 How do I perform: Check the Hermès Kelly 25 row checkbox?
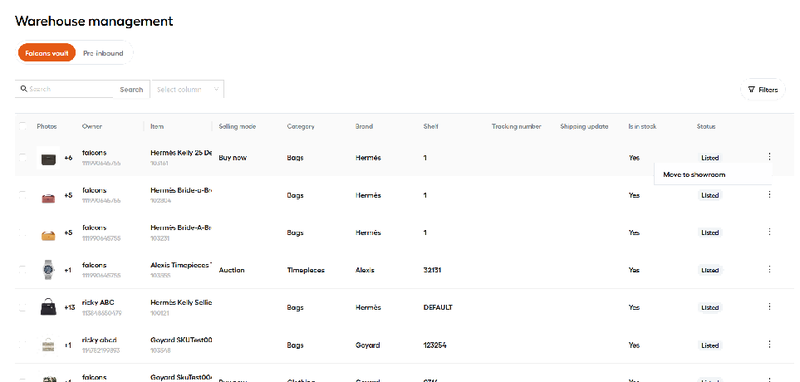click(x=22, y=158)
